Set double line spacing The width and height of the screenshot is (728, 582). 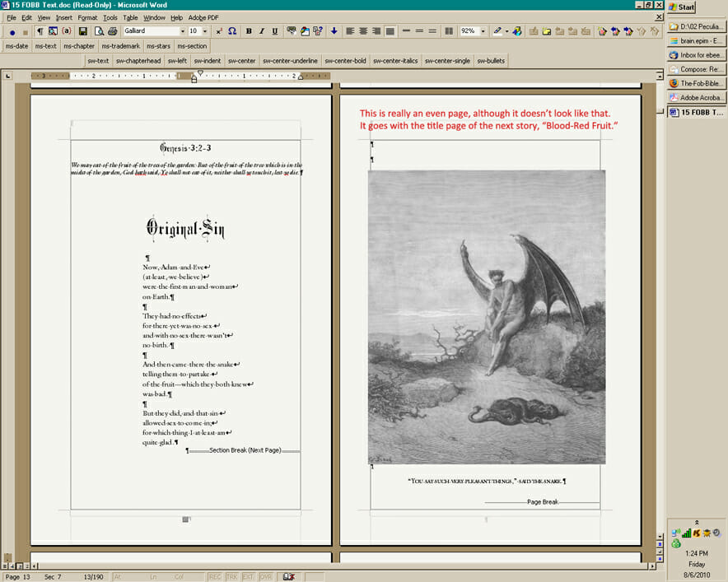pos(432,31)
